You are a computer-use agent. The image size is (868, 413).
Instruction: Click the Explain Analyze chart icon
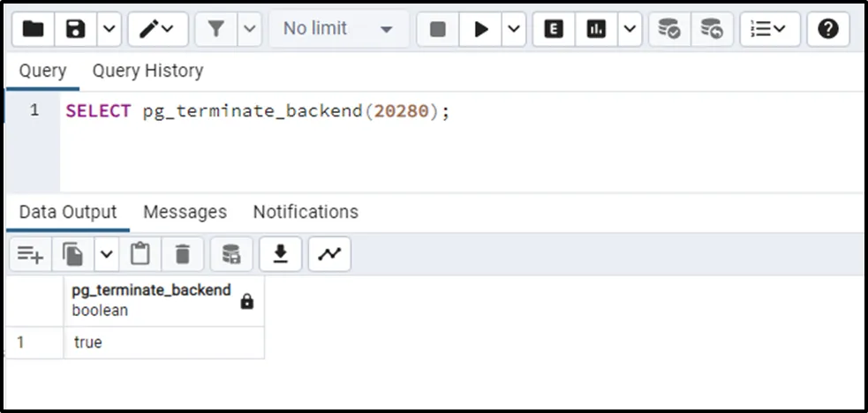[597, 29]
